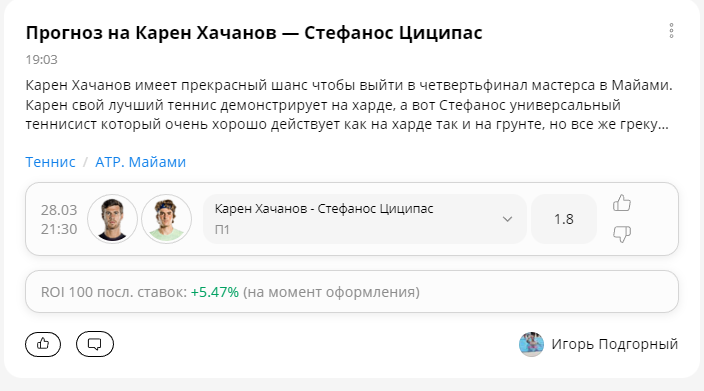This screenshot has height=391, width=704.
Task: Click thumbs-up icon beside the 1.8 odds
Action: [622, 203]
